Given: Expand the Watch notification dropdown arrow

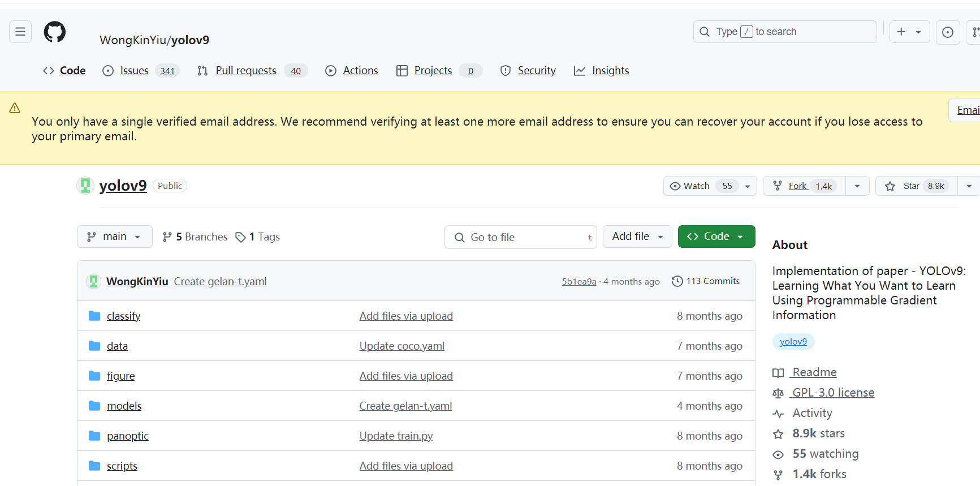Looking at the screenshot, I should coord(748,186).
